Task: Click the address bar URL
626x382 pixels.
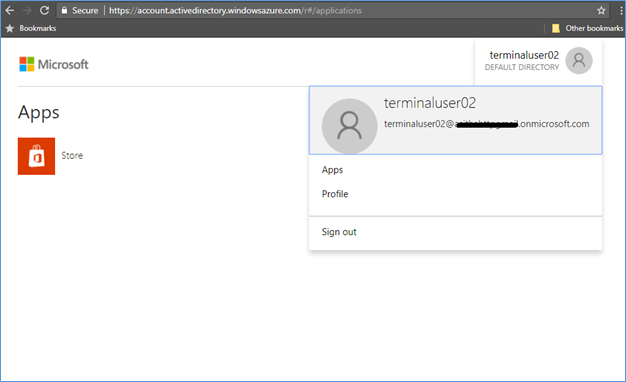Action: click(235, 11)
